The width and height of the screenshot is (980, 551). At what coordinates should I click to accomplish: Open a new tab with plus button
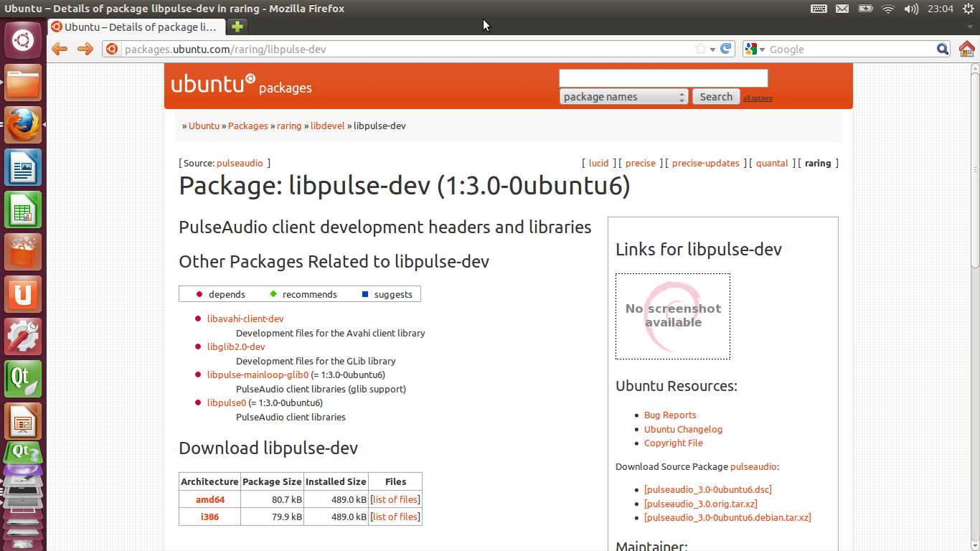pyautogui.click(x=237, y=27)
